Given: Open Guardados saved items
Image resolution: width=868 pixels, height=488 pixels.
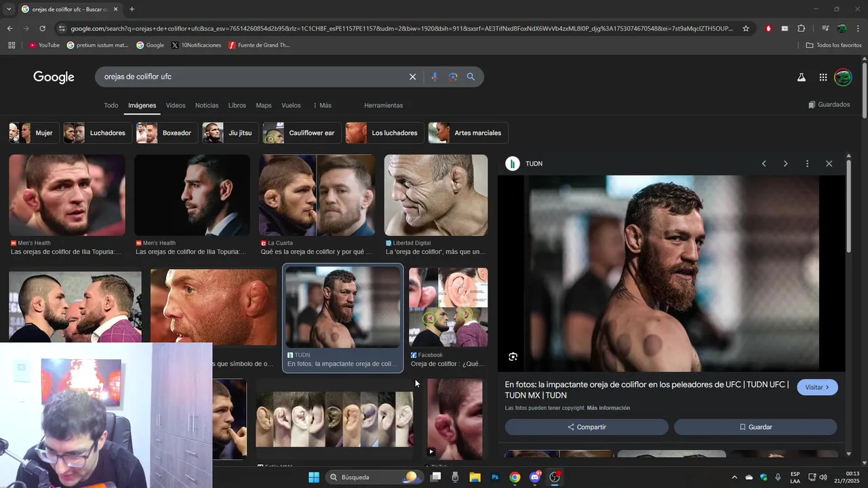Looking at the screenshot, I should (x=829, y=104).
